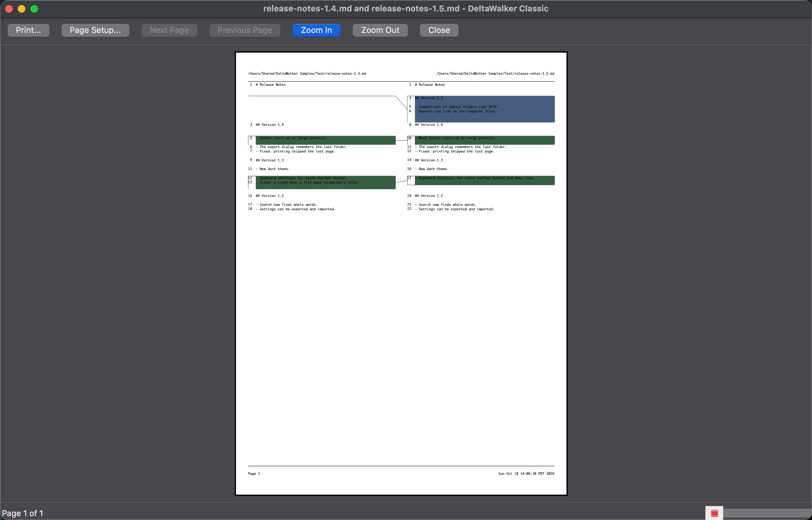The height and width of the screenshot is (520, 812).
Task: Click right 'toolbar button and menu item.' line
Action: point(475,178)
